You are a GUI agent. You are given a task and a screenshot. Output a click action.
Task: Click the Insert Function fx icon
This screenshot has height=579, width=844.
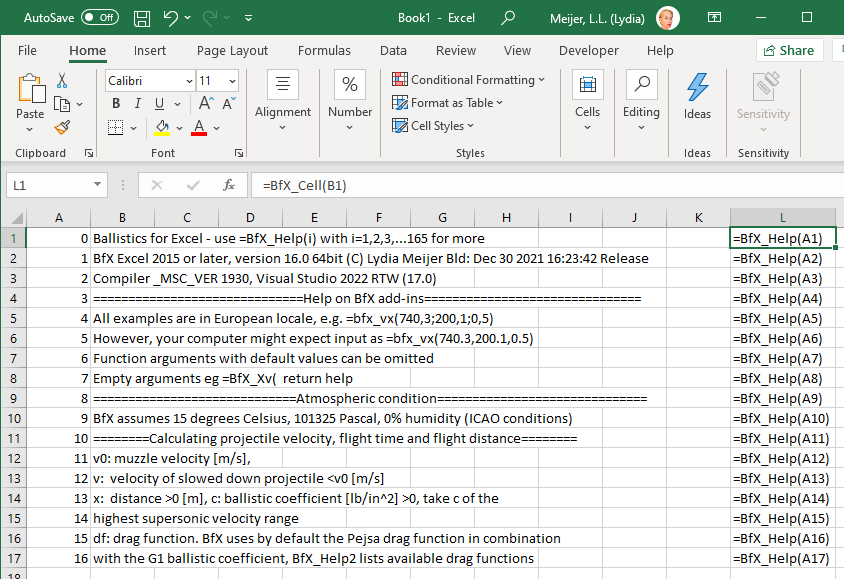[x=229, y=186]
